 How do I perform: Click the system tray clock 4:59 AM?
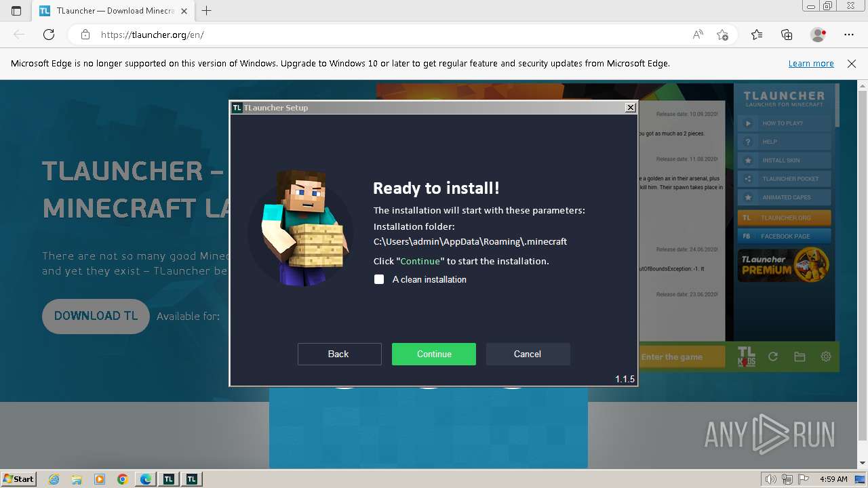point(833,479)
